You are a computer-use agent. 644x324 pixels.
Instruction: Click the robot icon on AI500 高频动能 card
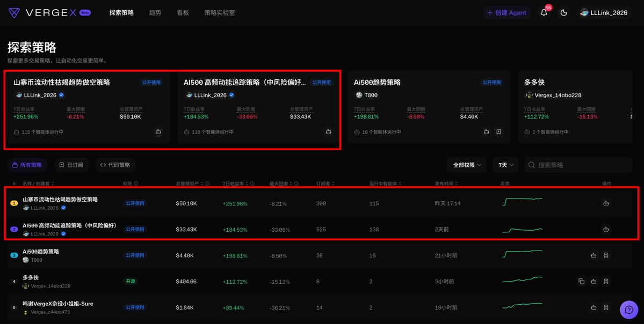tap(328, 132)
